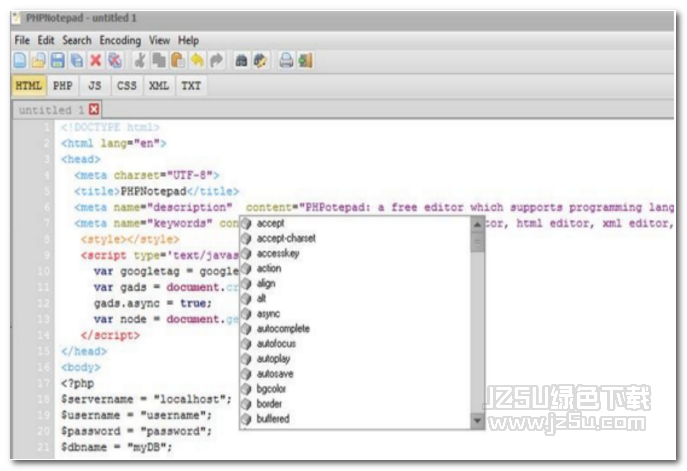Viewport: 687px width, 471px height.
Task: Choose 'accept' from the autocomplete list
Action: (270, 223)
